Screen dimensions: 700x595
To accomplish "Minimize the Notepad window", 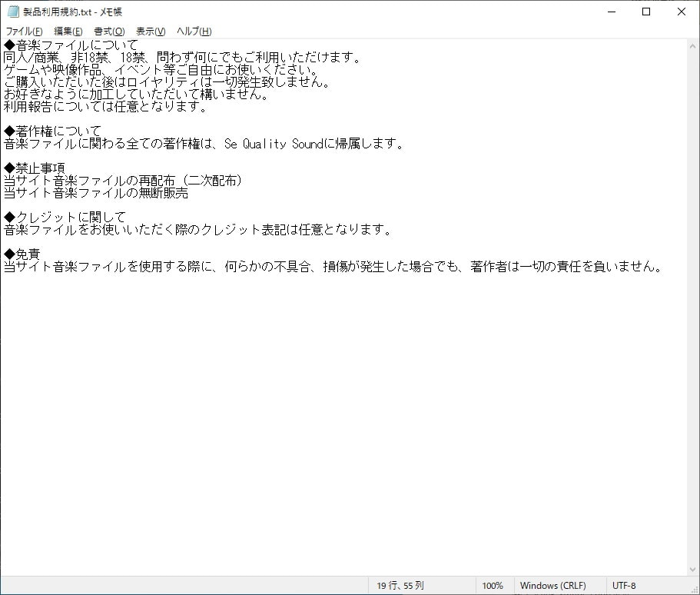I will tap(611, 12).
